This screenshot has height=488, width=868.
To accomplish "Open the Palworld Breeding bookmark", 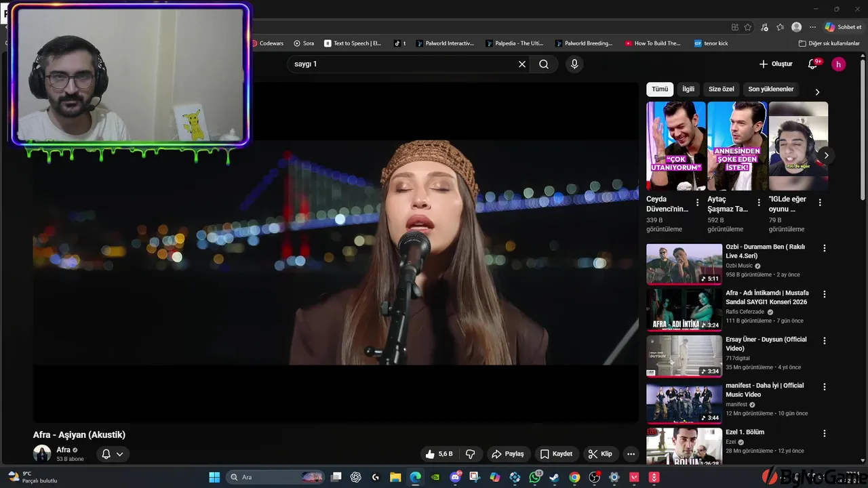I will [x=584, y=43].
